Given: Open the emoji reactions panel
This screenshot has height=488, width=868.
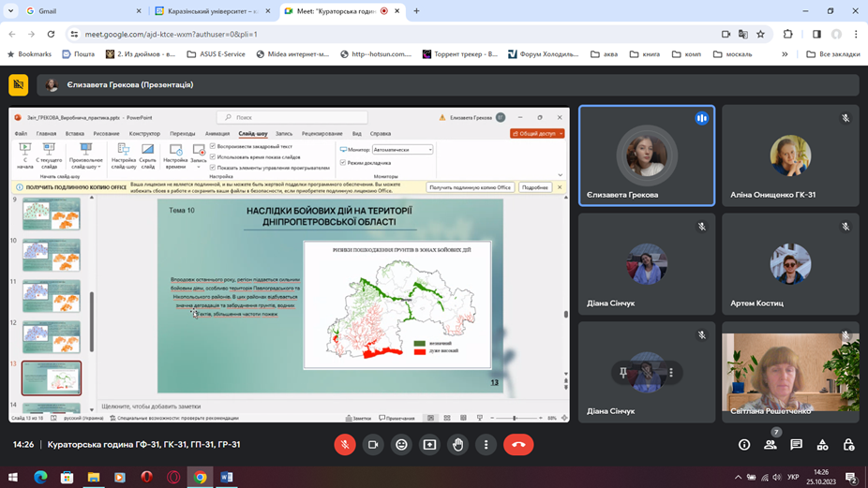Looking at the screenshot, I should tap(401, 445).
